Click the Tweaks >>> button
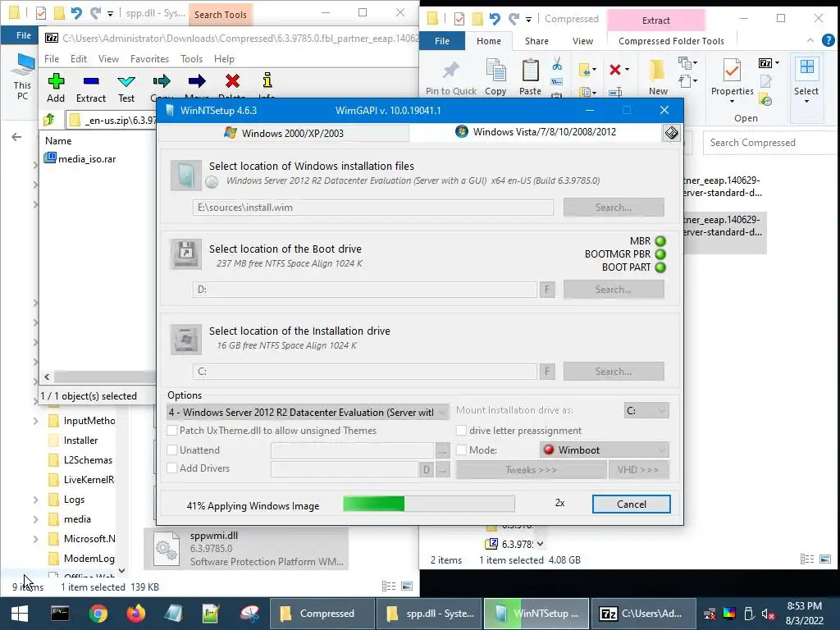The height and width of the screenshot is (630, 840). click(x=531, y=470)
